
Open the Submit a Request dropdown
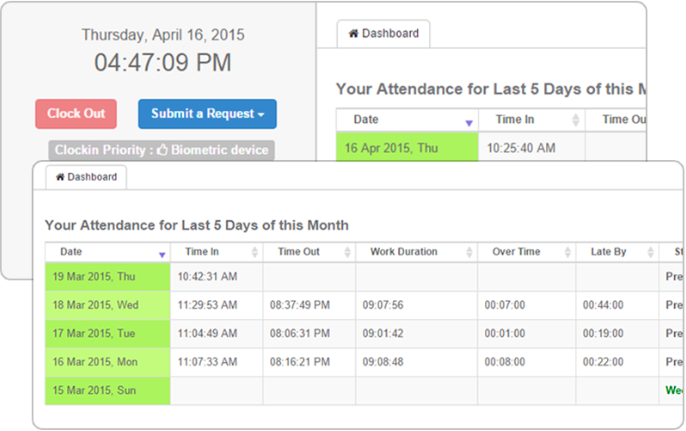(x=207, y=114)
